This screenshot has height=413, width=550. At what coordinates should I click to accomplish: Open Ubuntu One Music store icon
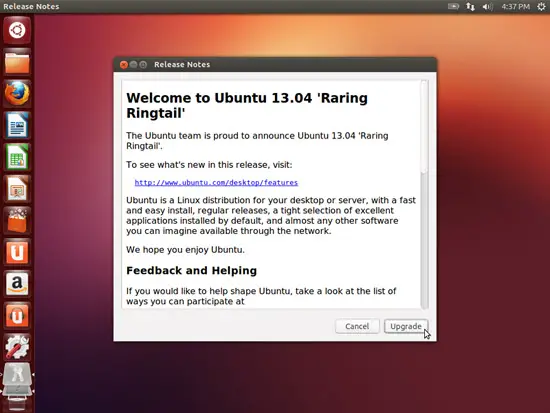coord(17,315)
